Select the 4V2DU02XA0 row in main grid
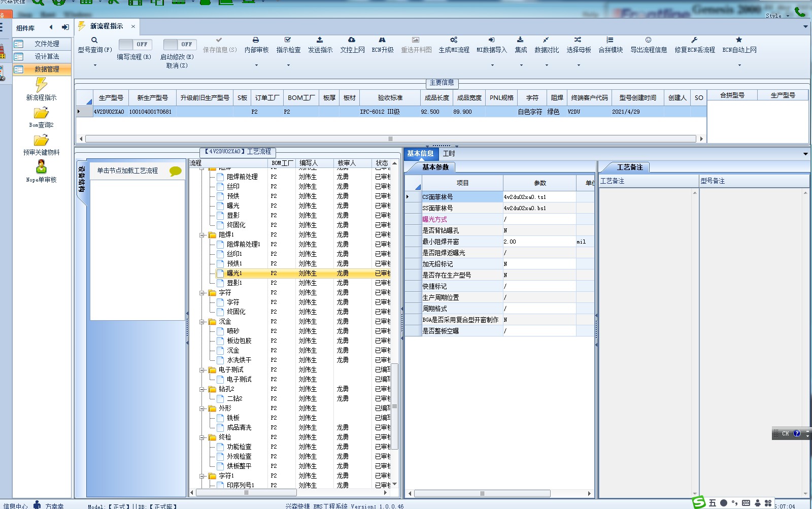Image resolution: width=812 pixels, height=509 pixels. 391,112
